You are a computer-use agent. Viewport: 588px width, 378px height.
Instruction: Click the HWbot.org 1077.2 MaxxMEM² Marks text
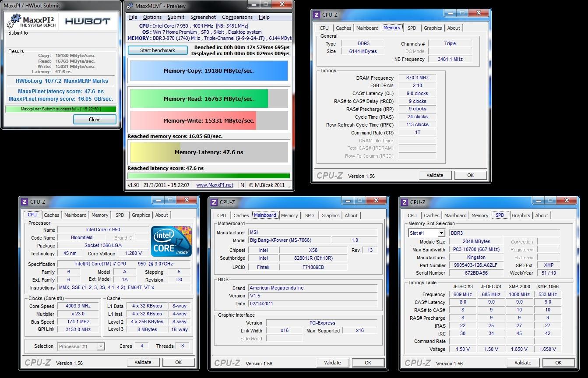pos(62,81)
